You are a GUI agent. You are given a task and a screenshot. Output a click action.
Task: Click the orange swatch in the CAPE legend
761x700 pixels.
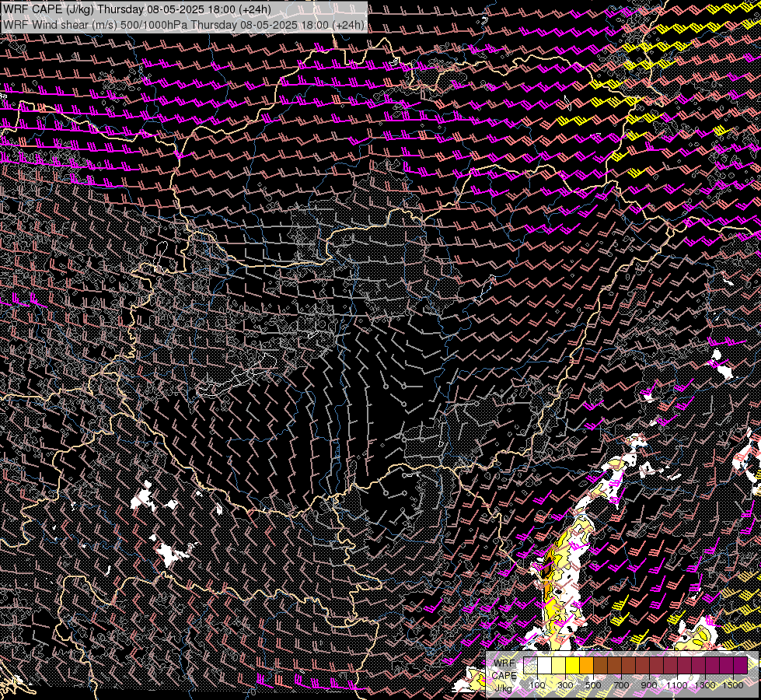[x=586, y=665]
